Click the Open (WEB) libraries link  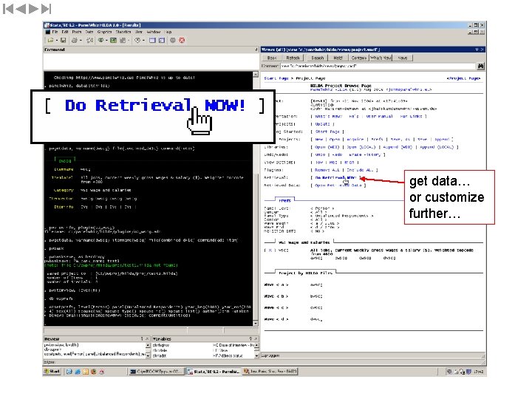[x=328, y=147]
